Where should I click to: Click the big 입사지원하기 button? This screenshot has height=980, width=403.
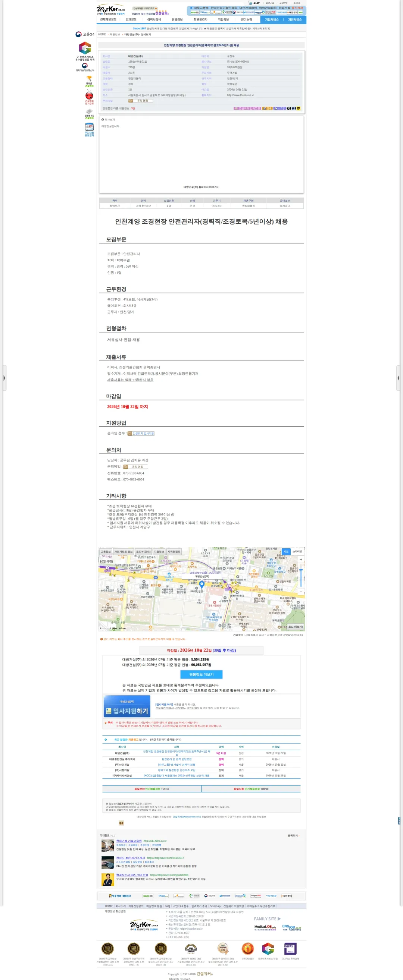127,706
